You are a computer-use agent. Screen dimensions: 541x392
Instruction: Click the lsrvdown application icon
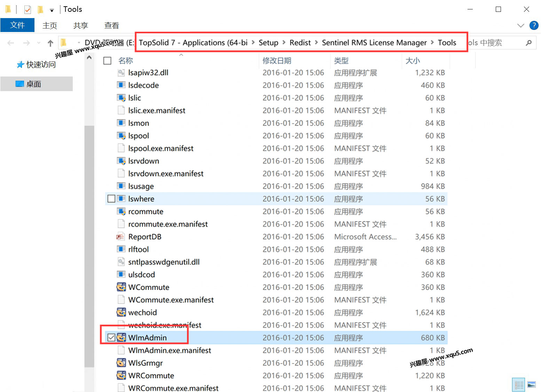click(121, 161)
